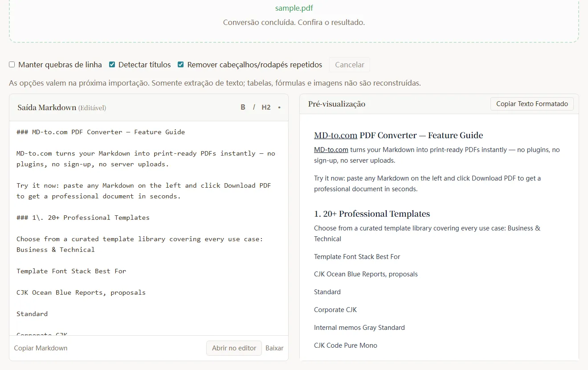Click the Cancelar button
The height and width of the screenshot is (370, 588).
[x=350, y=65]
